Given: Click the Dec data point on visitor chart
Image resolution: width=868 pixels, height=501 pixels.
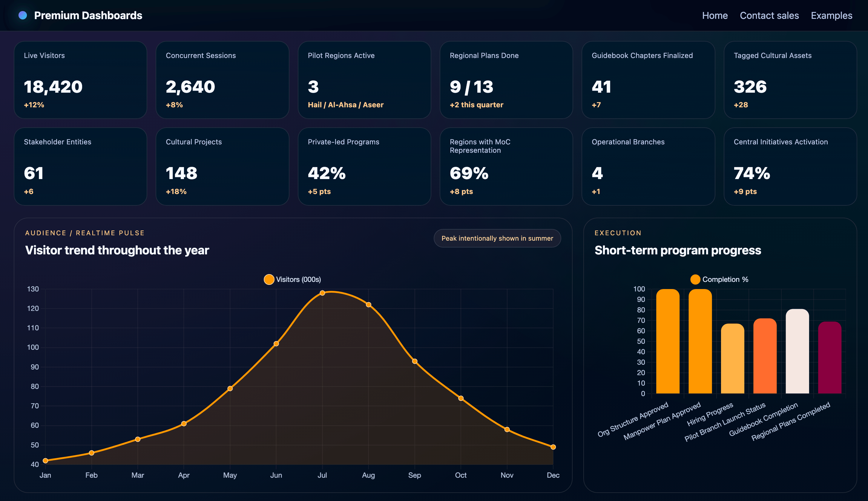Looking at the screenshot, I should click(x=553, y=447).
